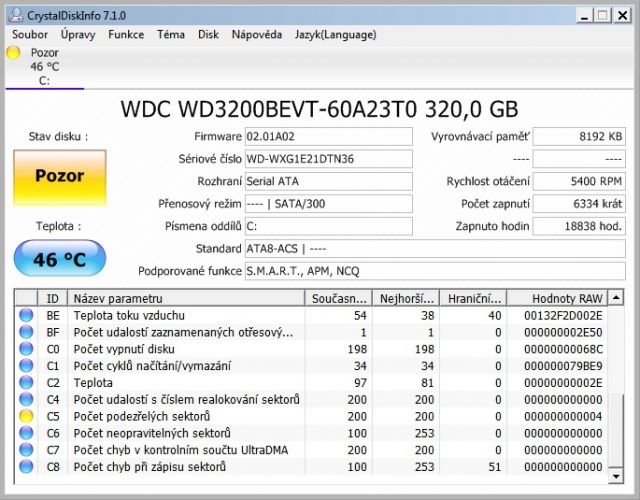This screenshot has height=500, width=640.
Task: Click the ID column header
Action: (52, 298)
